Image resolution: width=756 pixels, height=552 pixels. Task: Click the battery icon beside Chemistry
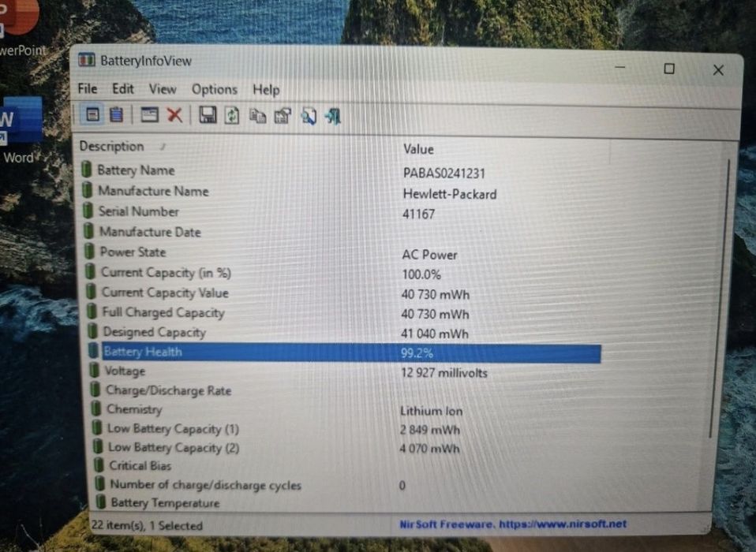click(x=96, y=408)
